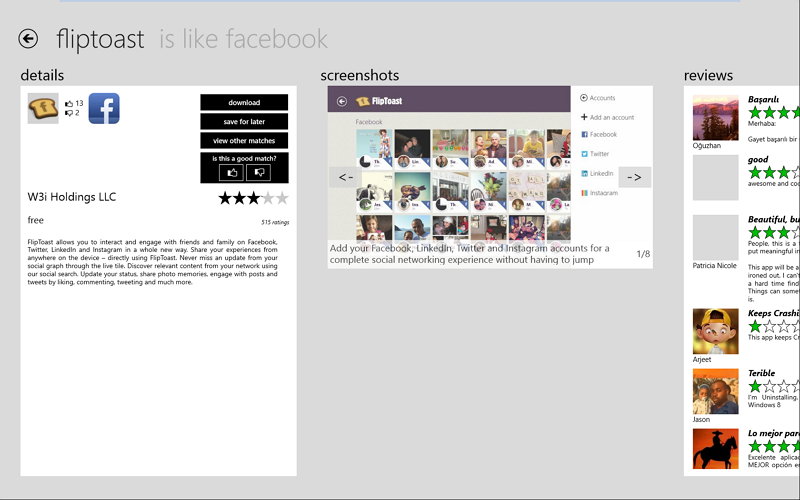Image resolution: width=800 pixels, height=500 pixels.
Task: Click the thumbs-down count icon beside 2
Action: point(69,113)
